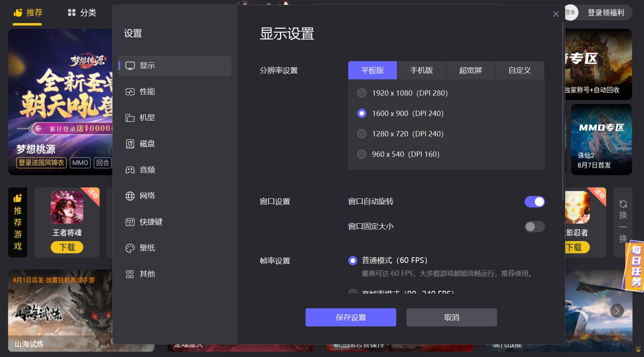Select the 1920 x 1080 resolution option
644x357 pixels.
(x=362, y=93)
